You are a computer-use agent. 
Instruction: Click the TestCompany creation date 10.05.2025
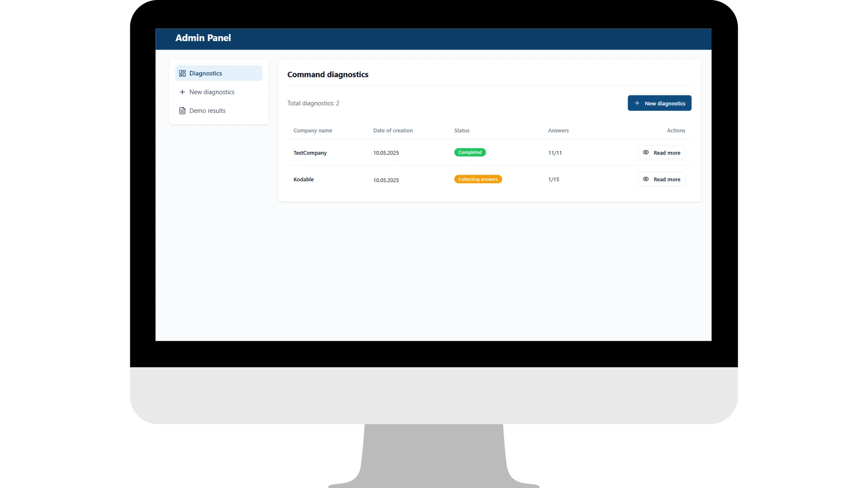[x=386, y=153]
